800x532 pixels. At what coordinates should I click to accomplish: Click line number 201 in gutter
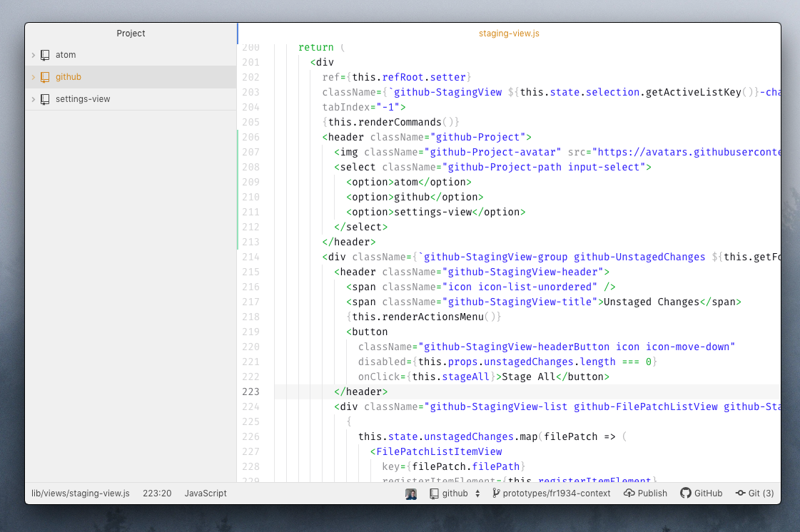pyautogui.click(x=250, y=62)
